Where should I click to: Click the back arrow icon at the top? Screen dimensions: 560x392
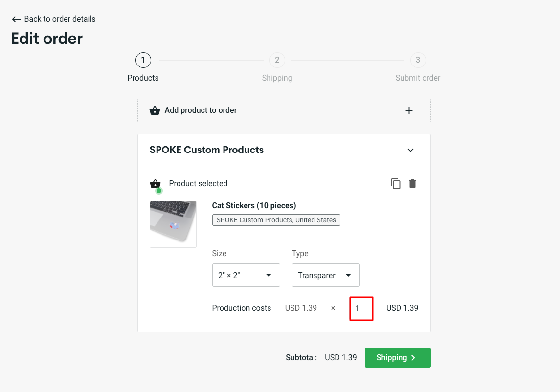click(16, 19)
